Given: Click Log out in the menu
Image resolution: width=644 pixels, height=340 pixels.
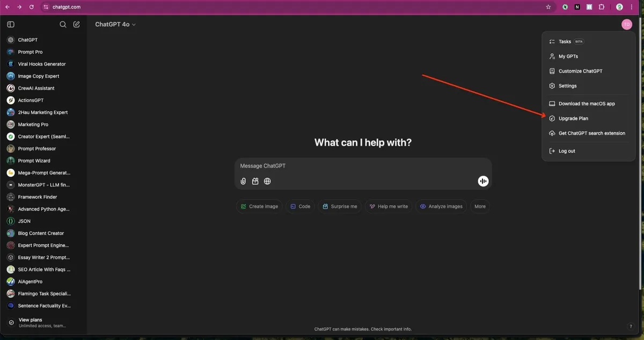Looking at the screenshot, I should tap(566, 151).
